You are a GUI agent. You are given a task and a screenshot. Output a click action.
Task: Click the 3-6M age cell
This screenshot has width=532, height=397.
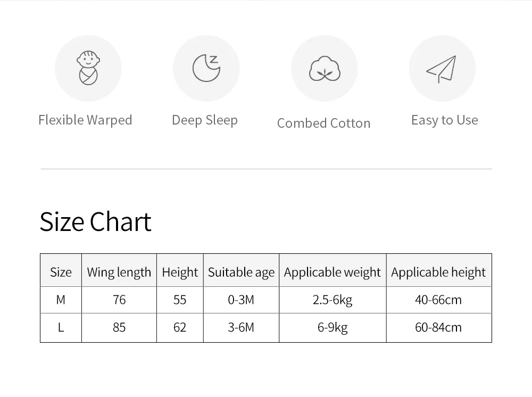[241, 327]
